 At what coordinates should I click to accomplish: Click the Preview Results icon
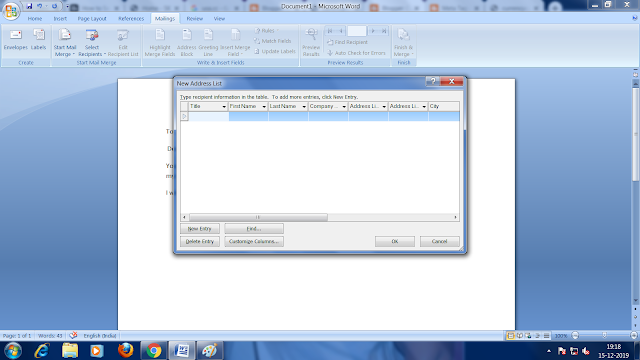tap(311, 43)
